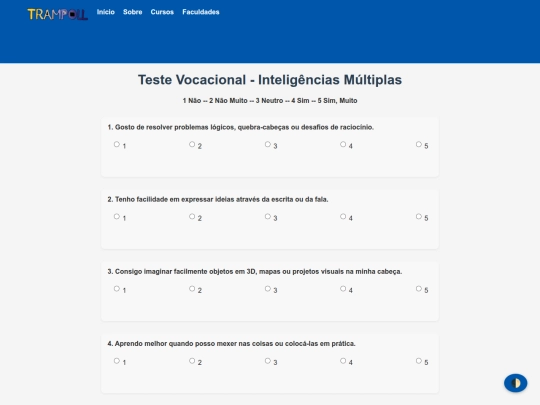Choose 5 for the logic puzzles question

[418, 144]
